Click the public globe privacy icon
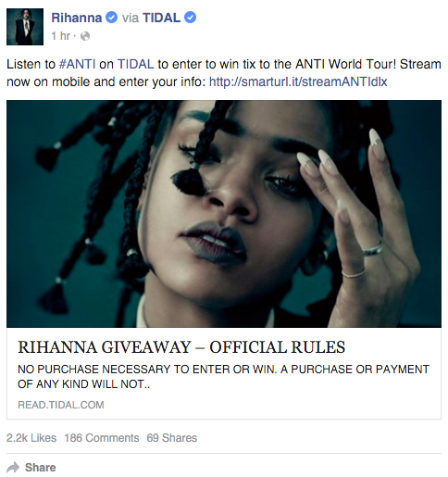Screen dimensions: 448x477 coord(85,36)
